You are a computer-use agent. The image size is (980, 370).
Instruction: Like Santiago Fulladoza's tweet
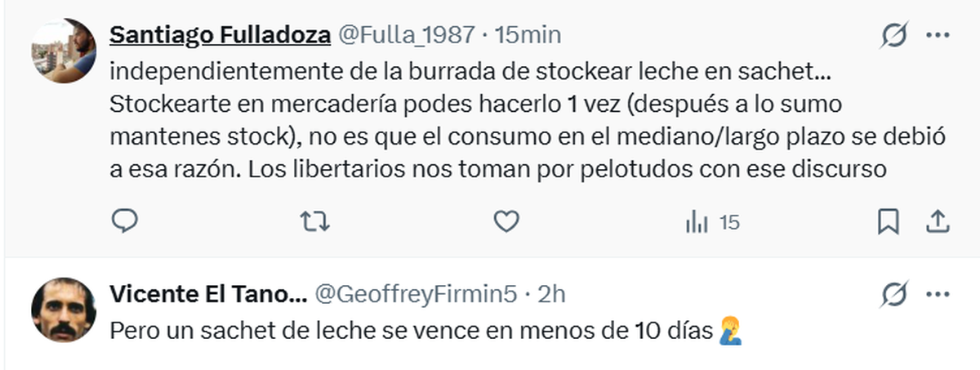click(506, 221)
